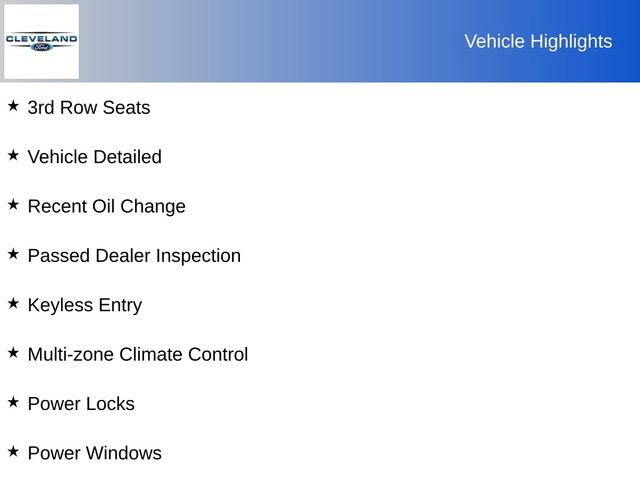This screenshot has height=480, width=640.
Task: Click the star beside Keyless Entry
Action: click(13, 303)
